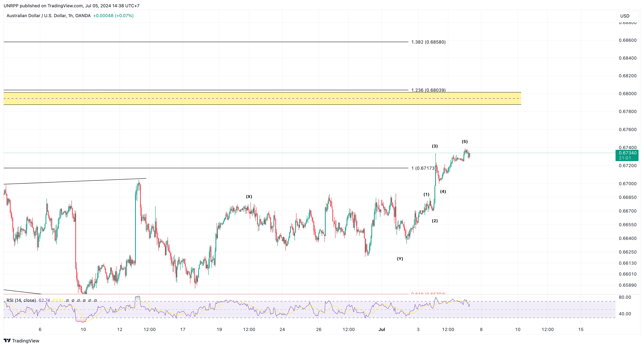Click the 1.382 (0.68580) Fibonacci label
This screenshot has height=347, width=644.
[428, 42]
